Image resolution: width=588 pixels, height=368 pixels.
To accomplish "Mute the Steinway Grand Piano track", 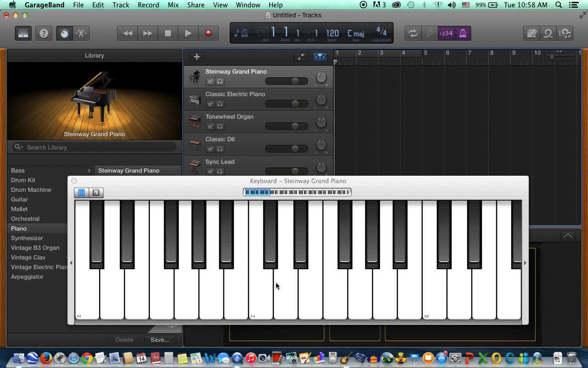I will [x=210, y=81].
